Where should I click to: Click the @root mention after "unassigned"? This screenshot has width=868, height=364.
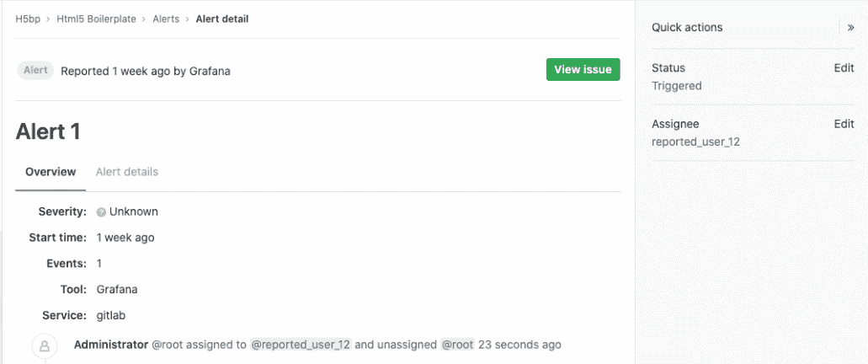coord(457,345)
